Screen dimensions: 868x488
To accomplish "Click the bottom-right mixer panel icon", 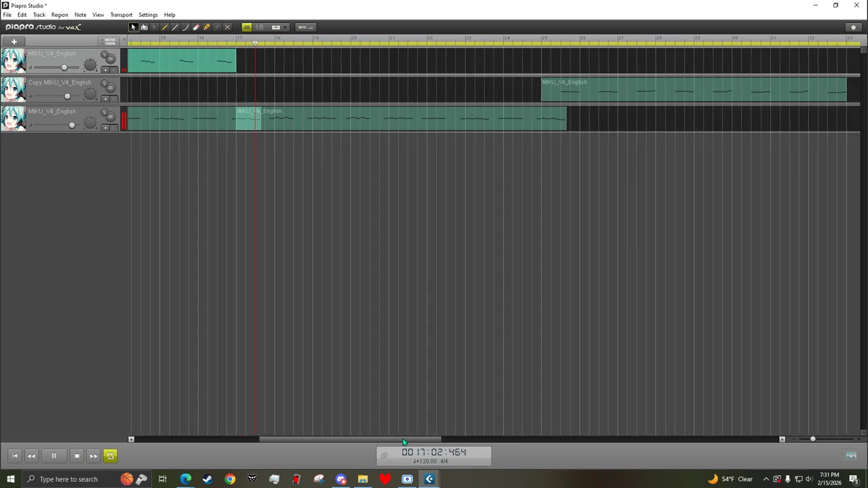I will (x=851, y=456).
